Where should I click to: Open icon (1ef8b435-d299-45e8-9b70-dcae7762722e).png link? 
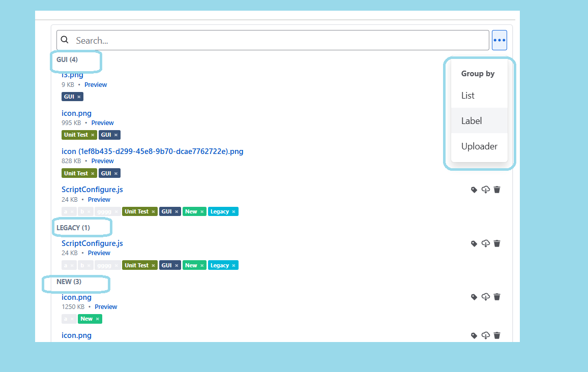(x=152, y=151)
